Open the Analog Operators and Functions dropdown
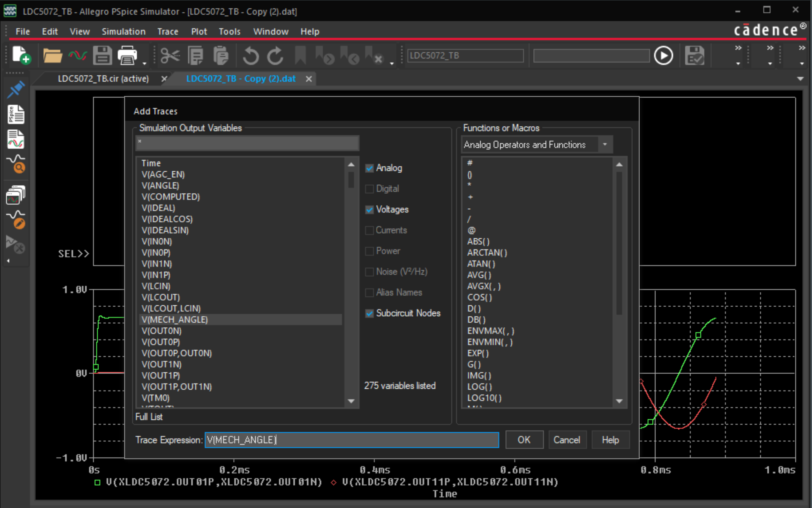This screenshot has height=508, width=812. [605, 144]
